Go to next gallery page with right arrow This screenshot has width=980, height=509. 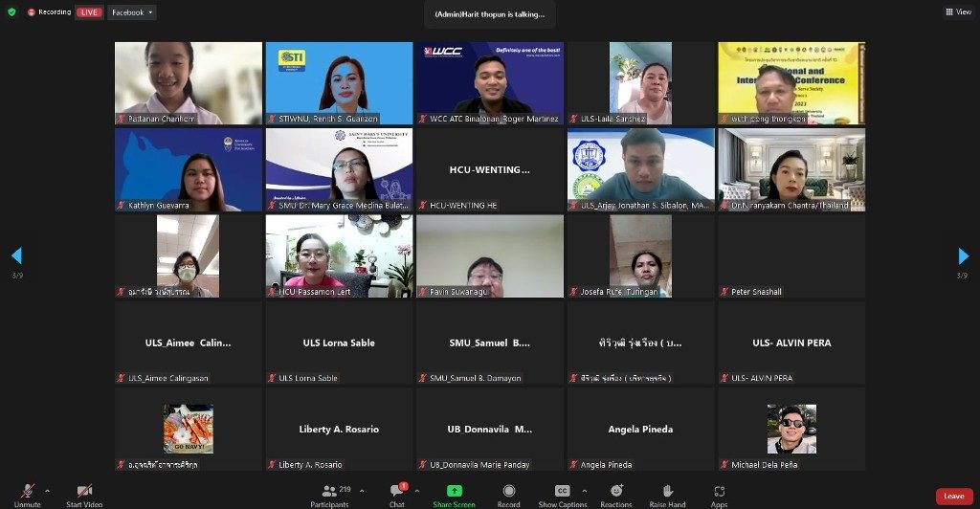click(x=963, y=255)
